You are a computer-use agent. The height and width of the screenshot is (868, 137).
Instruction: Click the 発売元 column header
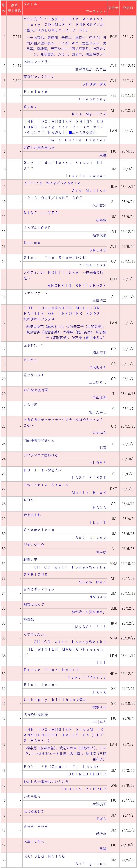click(113, 8)
